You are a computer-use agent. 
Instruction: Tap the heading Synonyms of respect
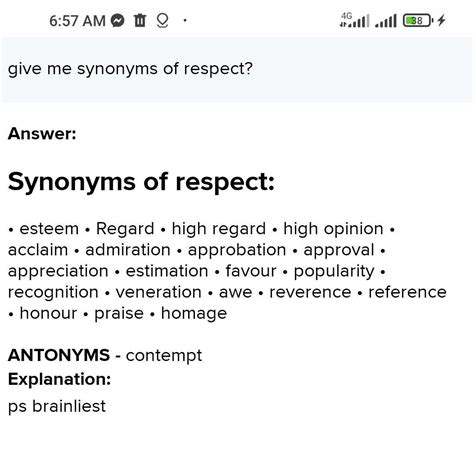[141, 182]
